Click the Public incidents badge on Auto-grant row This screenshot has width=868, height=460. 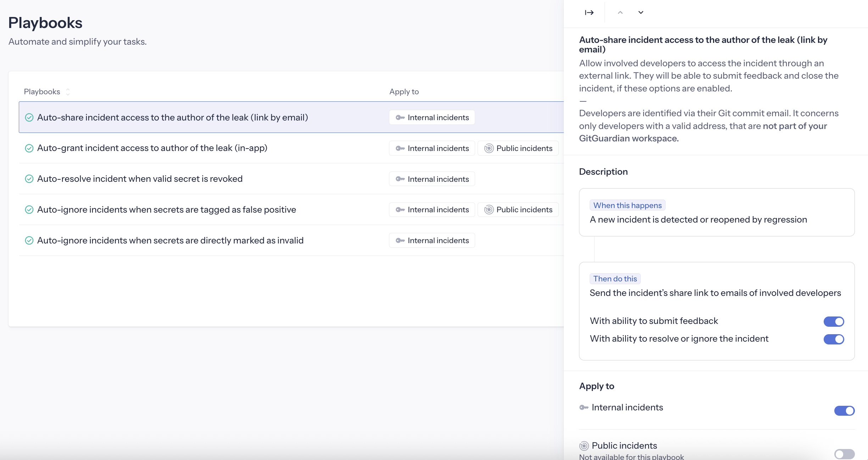click(518, 148)
